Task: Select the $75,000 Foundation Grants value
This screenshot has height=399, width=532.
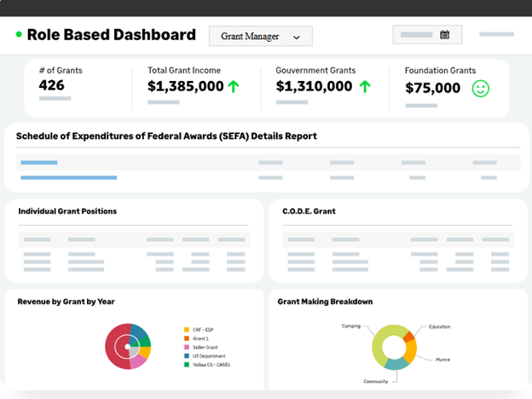Action: (x=432, y=89)
